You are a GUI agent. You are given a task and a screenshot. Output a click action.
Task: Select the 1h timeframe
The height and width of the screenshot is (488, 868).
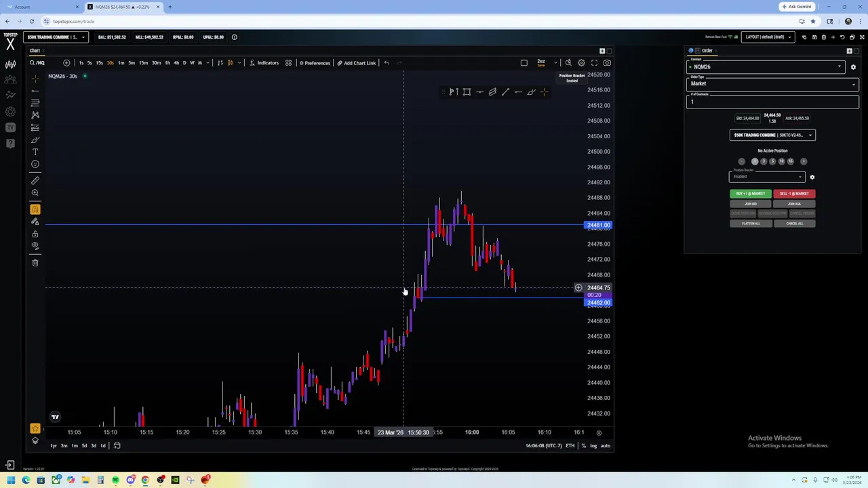click(x=167, y=63)
